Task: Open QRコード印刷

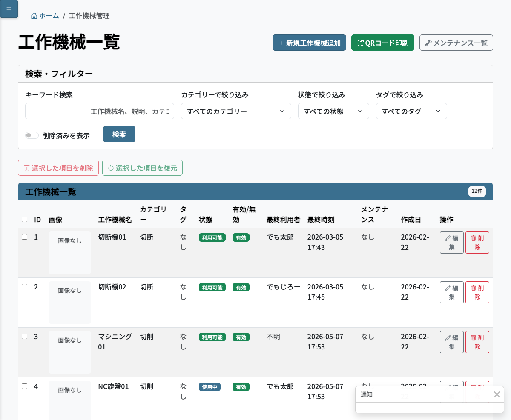Action: tap(383, 43)
